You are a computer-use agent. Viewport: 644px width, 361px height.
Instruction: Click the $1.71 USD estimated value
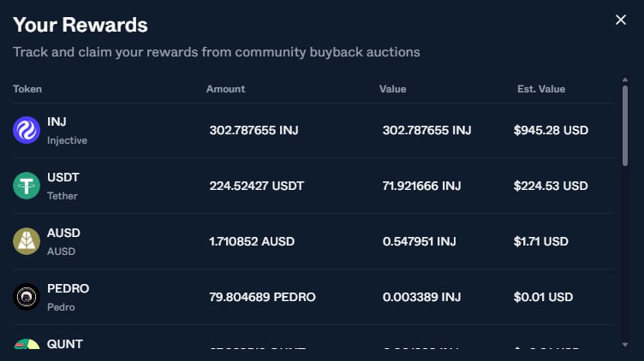[x=541, y=241]
